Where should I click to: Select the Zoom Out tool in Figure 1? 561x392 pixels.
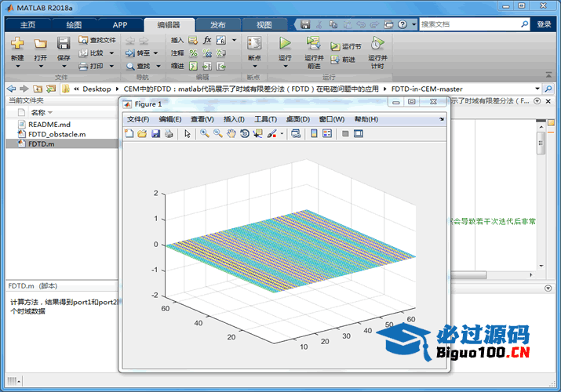point(218,133)
